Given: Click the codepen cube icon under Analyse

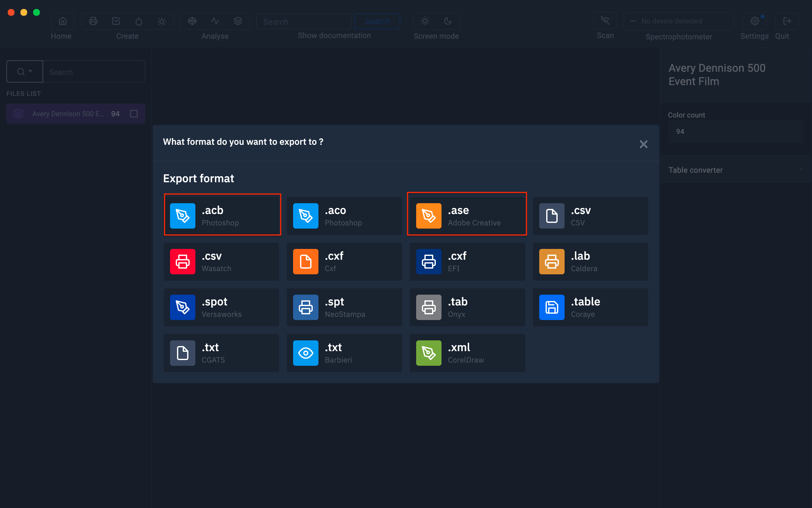Looking at the screenshot, I should (x=192, y=21).
